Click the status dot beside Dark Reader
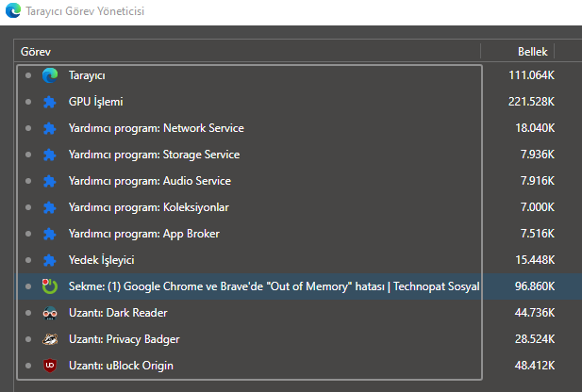 tap(28, 313)
